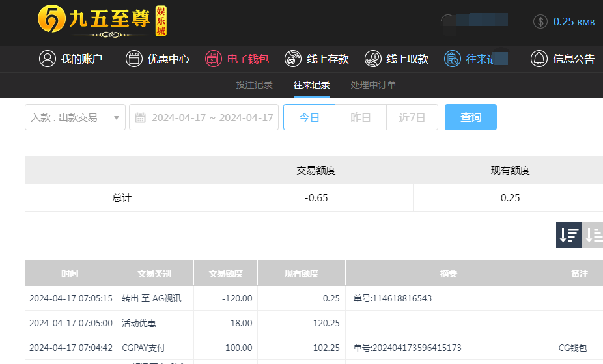Screen dimensions: 603x364
Task: Open 信息公告 menu label
Action: pyautogui.click(x=574, y=59)
